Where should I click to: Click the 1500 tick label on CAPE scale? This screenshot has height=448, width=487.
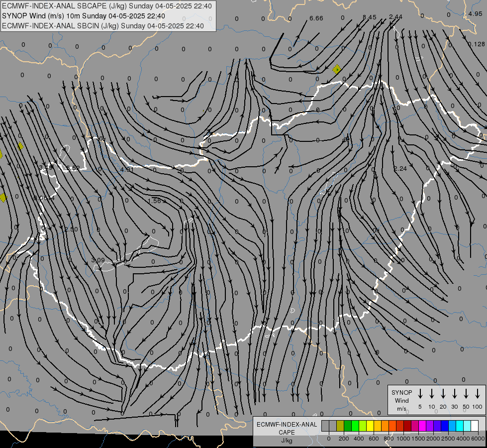pyautogui.click(x=418, y=439)
